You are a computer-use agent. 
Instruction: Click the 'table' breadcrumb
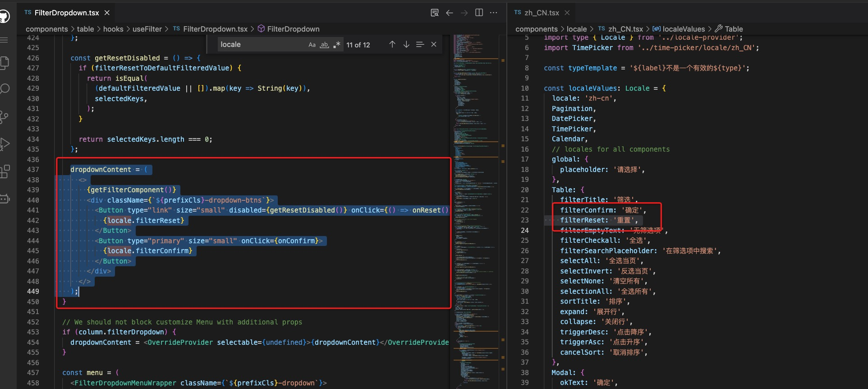[86, 29]
